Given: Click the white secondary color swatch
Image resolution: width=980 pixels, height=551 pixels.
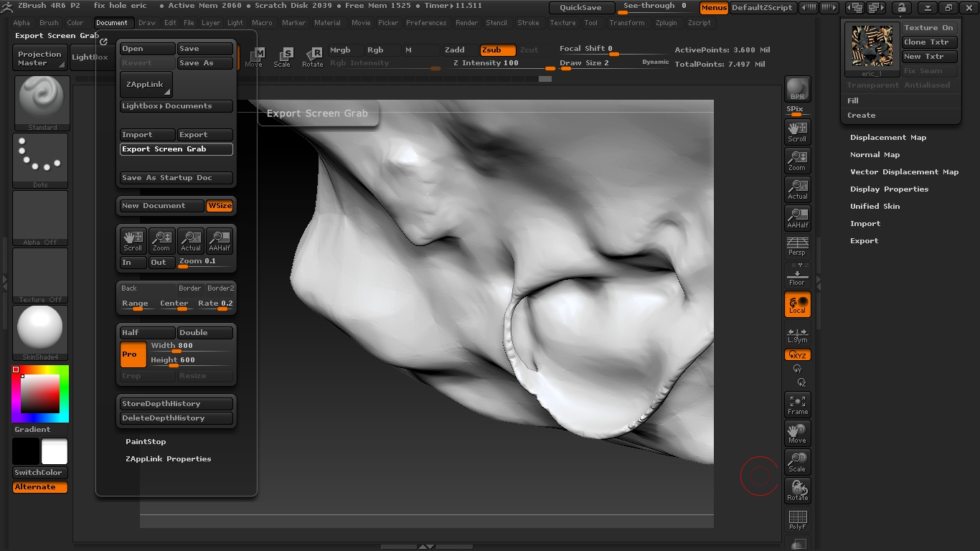Looking at the screenshot, I should 55,452.
